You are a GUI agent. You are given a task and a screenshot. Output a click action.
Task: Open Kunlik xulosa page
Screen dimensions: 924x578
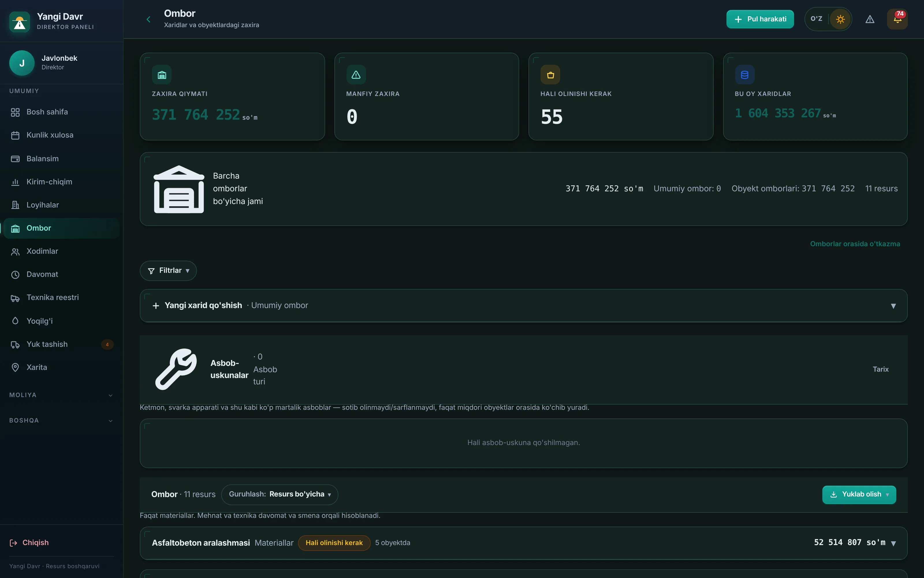tap(62, 135)
